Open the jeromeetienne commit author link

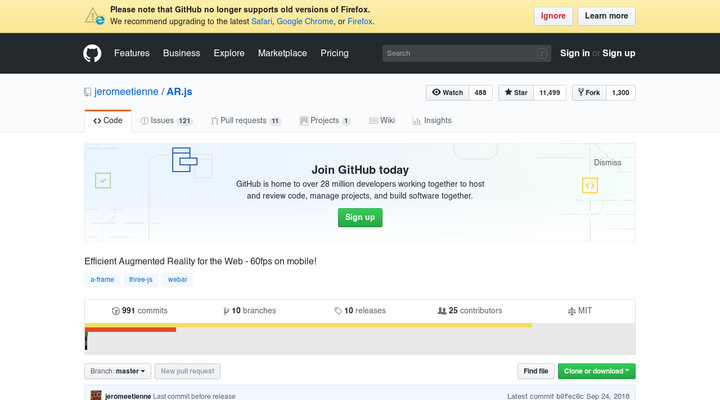point(128,396)
